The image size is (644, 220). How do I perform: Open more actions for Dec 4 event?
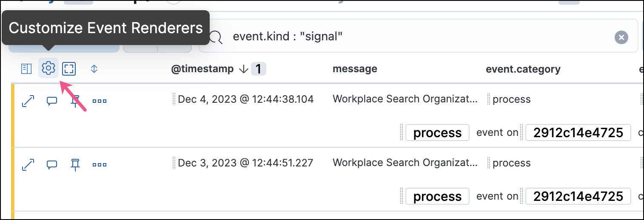(100, 101)
